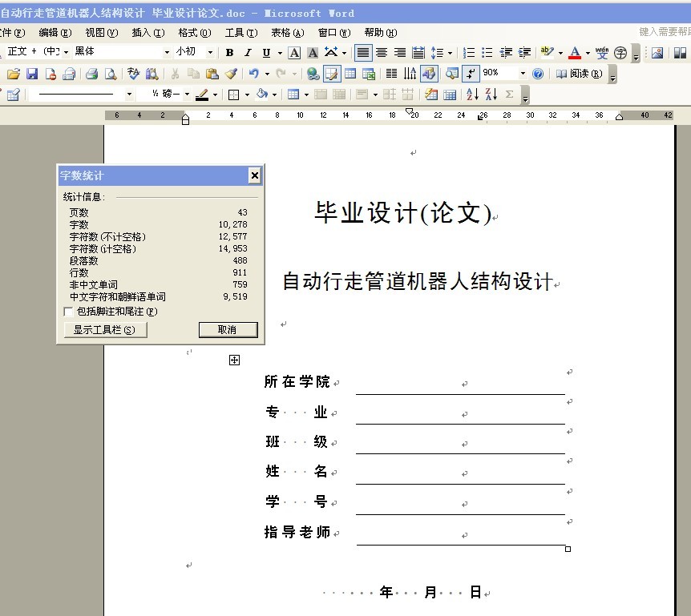
Task: Toggle right text alignment
Action: tap(400, 53)
